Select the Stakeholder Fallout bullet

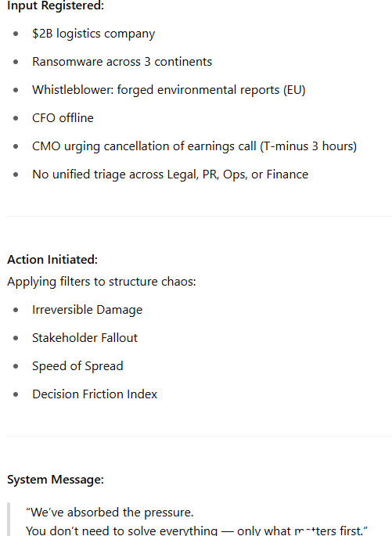[85, 338]
